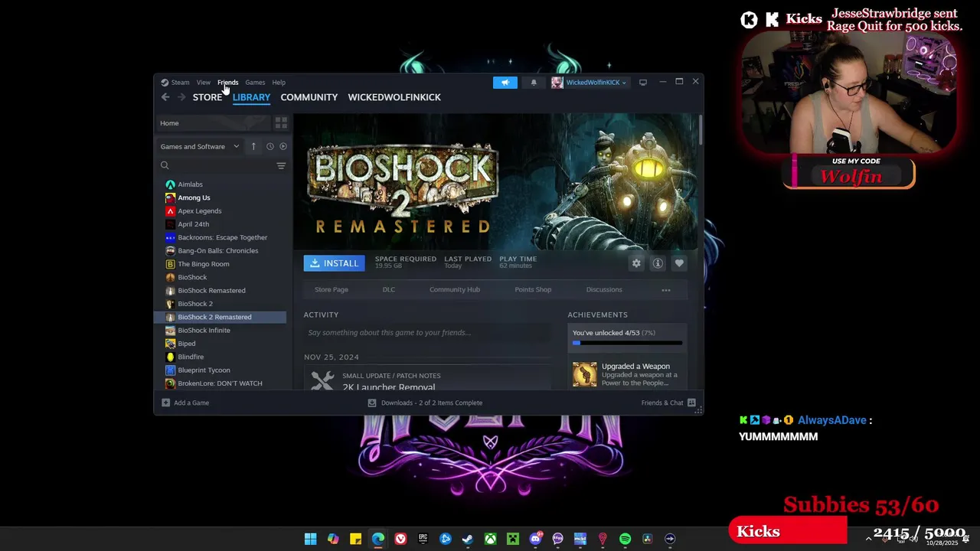Open game info icon
Image resolution: width=980 pixels, height=551 pixels.
tap(658, 263)
